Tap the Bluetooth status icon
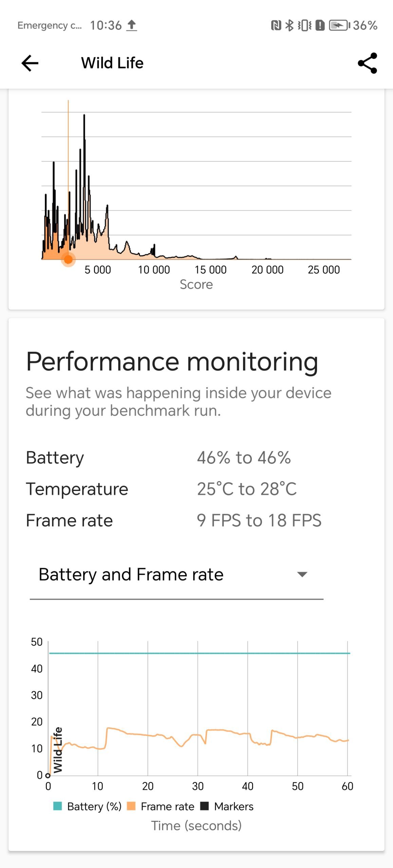 tap(289, 25)
